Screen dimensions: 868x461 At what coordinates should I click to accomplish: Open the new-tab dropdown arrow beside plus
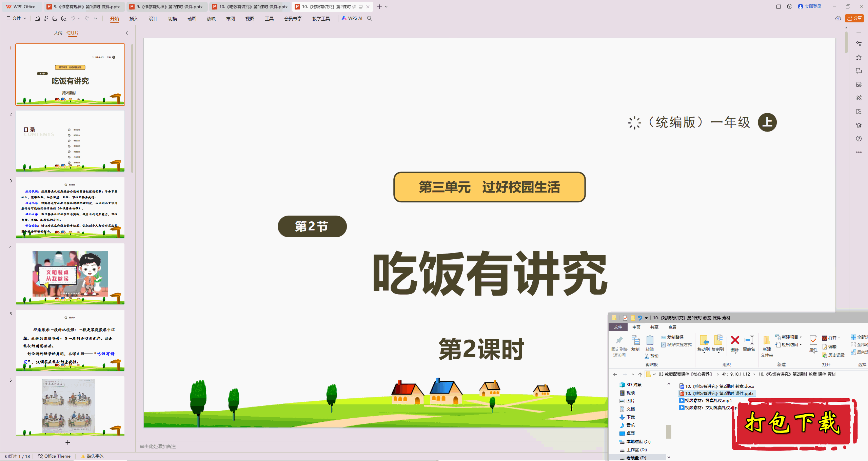click(x=386, y=7)
